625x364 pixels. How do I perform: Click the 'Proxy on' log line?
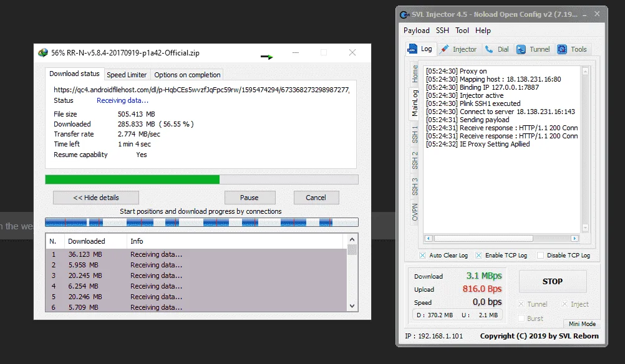pos(456,71)
